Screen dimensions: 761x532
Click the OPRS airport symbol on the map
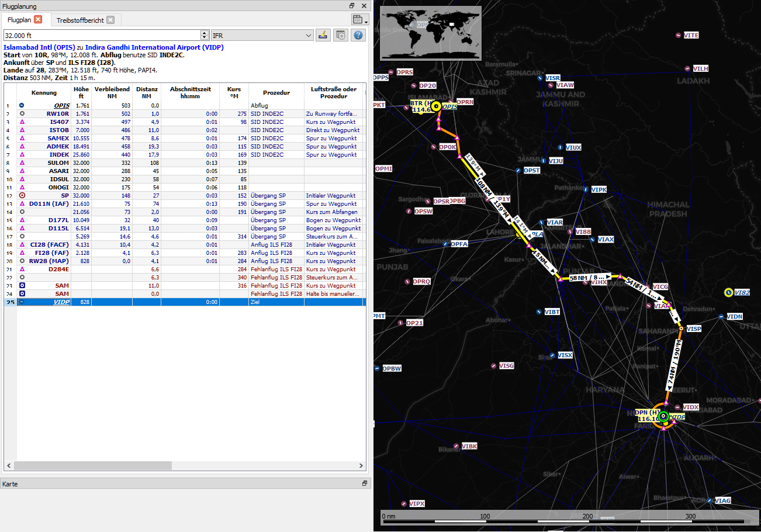click(392, 72)
